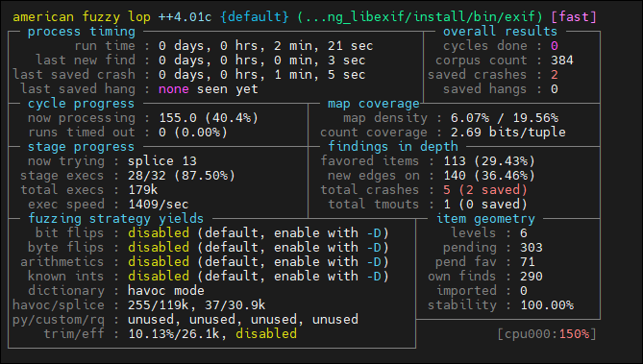Click the 'cpu000' label in the footer

tap(528, 334)
